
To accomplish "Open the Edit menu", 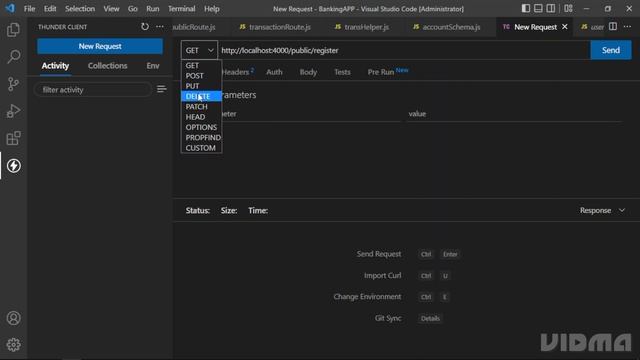I will pos(50,9).
